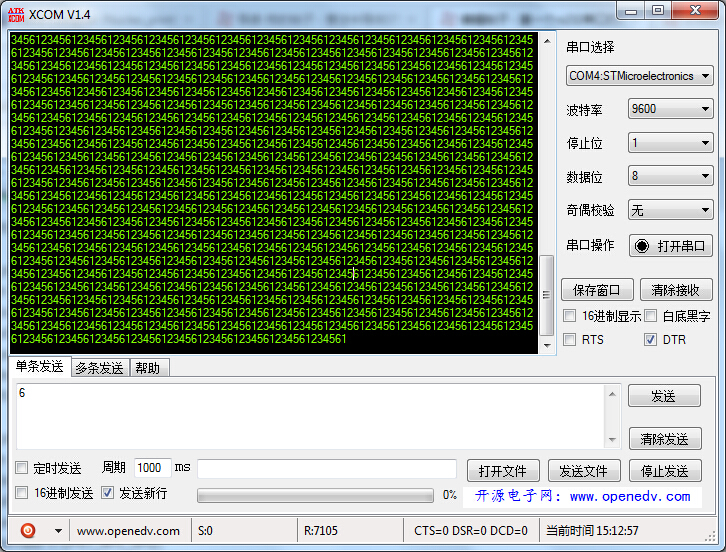Open the COM4:STMicroelectronics port dropdown
Image resolution: width=726 pixels, height=552 pixels.
[x=639, y=76]
